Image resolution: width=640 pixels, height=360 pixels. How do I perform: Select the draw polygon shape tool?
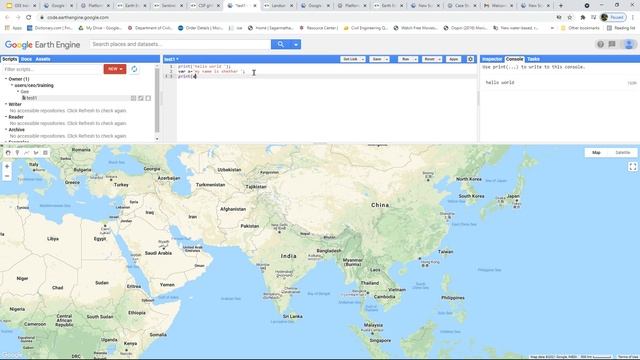tap(36, 153)
